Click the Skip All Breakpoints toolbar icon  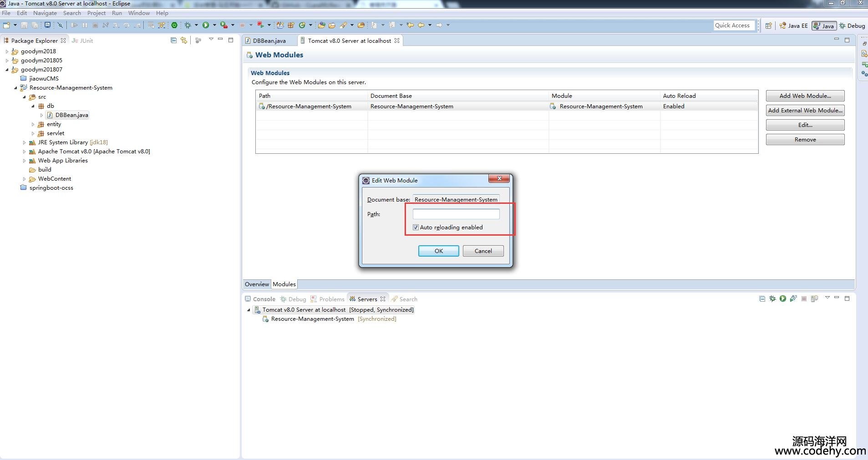coord(60,25)
